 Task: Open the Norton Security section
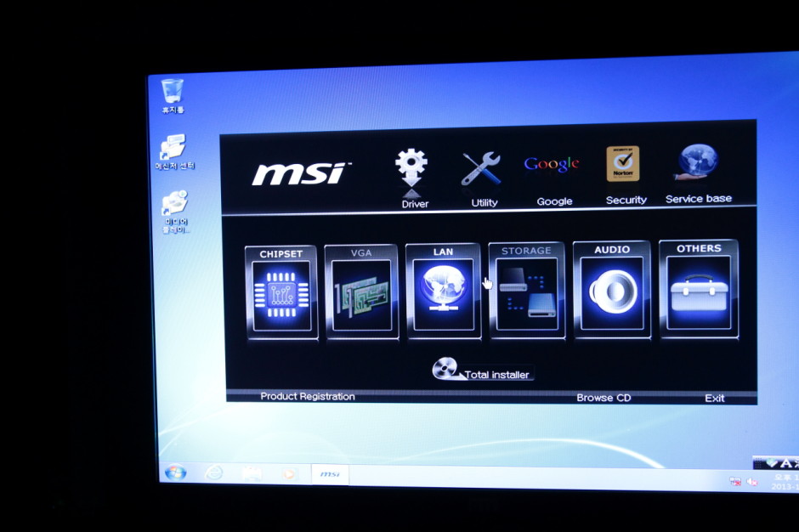pos(624,173)
